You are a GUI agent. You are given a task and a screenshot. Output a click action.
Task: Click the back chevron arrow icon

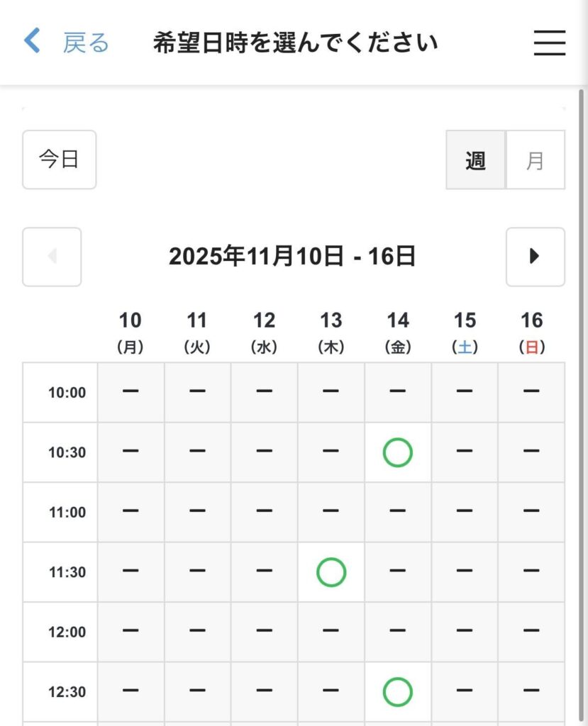(x=32, y=42)
